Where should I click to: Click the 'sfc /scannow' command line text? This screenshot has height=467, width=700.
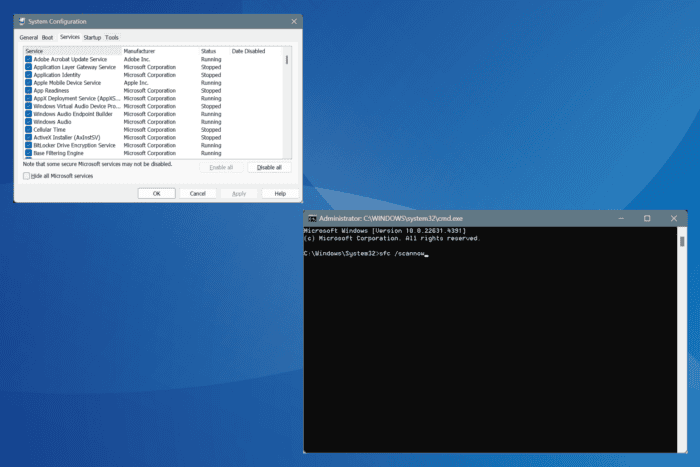(401, 253)
